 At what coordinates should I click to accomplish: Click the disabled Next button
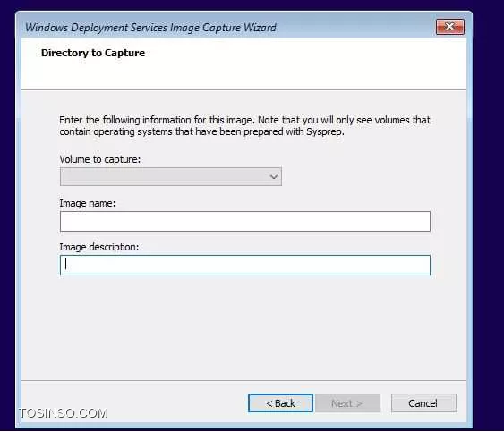click(x=347, y=402)
